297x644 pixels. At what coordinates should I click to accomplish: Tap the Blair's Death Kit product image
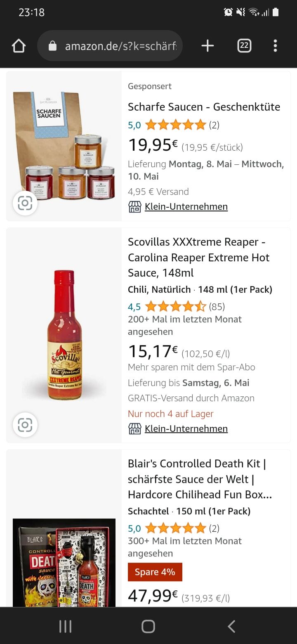pyautogui.click(x=64, y=562)
